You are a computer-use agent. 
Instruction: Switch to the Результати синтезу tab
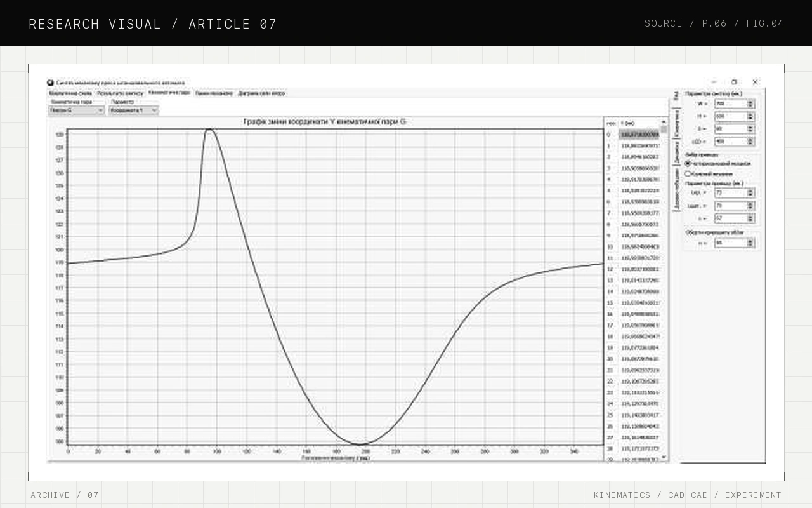(x=121, y=93)
